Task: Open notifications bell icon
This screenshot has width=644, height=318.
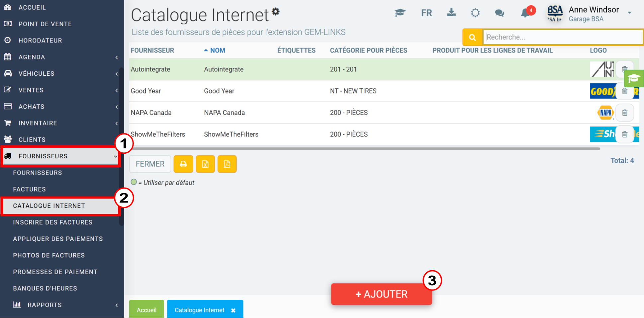Action: tap(525, 13)
